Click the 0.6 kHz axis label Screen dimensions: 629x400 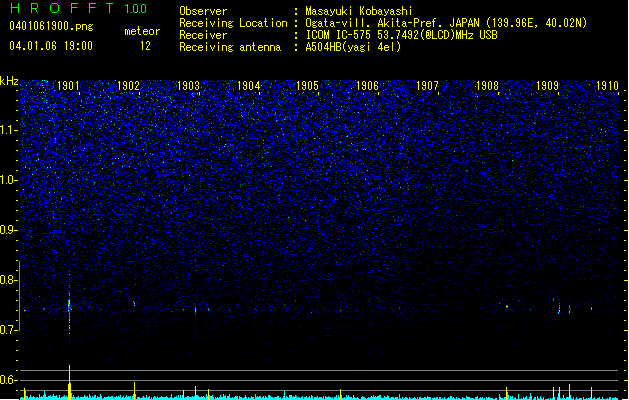(x=8, y=380)
